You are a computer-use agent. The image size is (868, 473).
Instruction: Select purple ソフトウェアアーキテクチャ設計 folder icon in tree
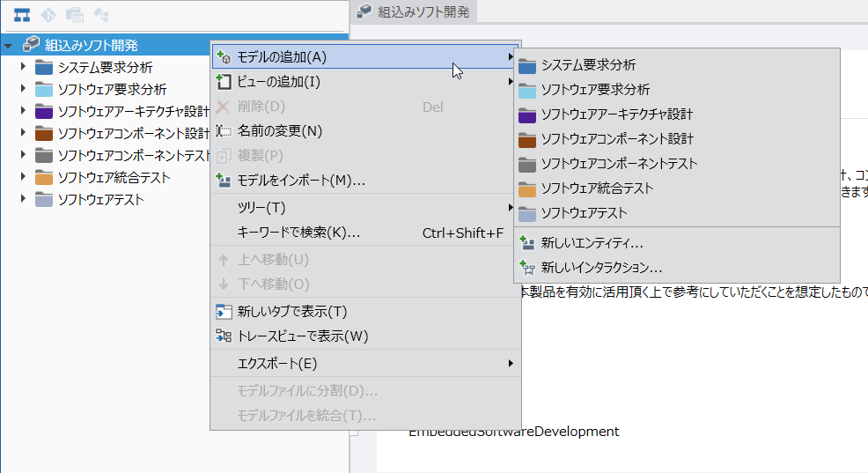click(x=44, y=111)
